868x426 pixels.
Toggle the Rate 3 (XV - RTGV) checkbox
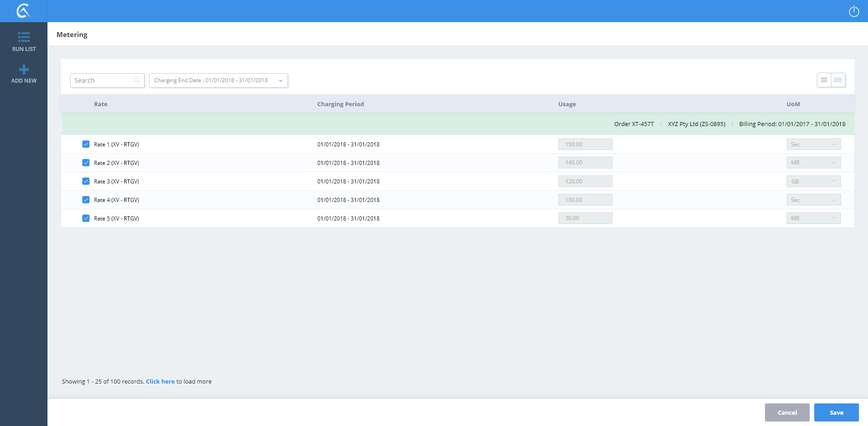86,181
